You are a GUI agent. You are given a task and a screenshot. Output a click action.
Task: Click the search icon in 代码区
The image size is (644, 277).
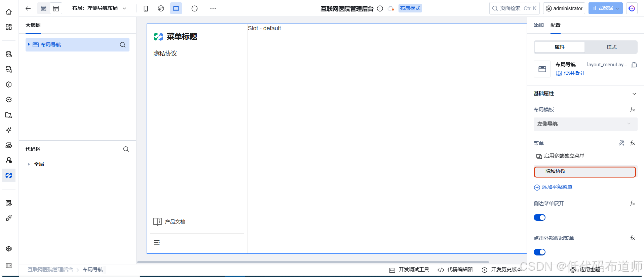click(x=126, y=149)
